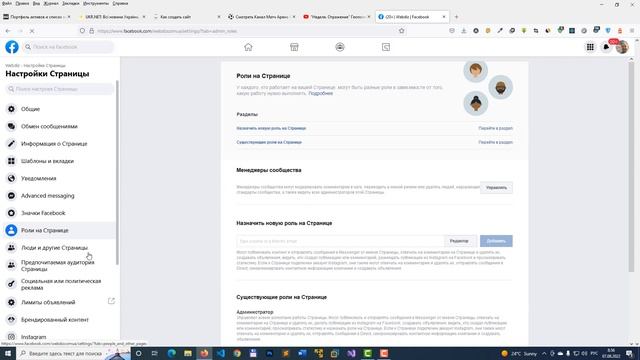The width and height of the screenshot is (640, 360).
Task: Open the Подробнее link
Action: pos(320,93)
